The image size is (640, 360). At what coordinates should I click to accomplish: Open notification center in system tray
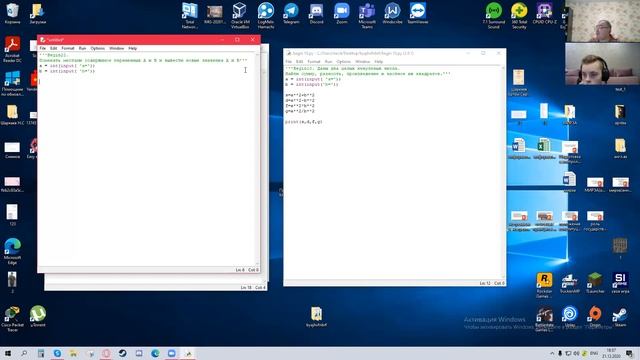click(630, 353)
